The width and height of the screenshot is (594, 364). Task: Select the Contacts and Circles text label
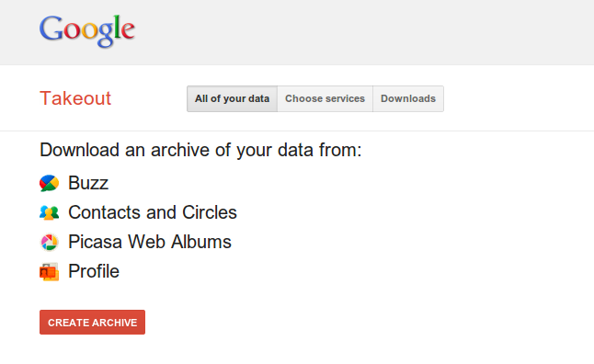tap(153, 212)
